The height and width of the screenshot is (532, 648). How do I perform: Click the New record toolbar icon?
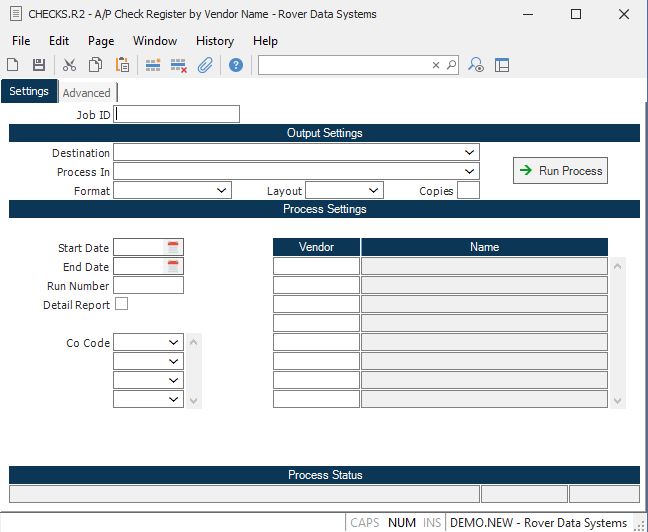pyautogui.click(x=13, y=65)
